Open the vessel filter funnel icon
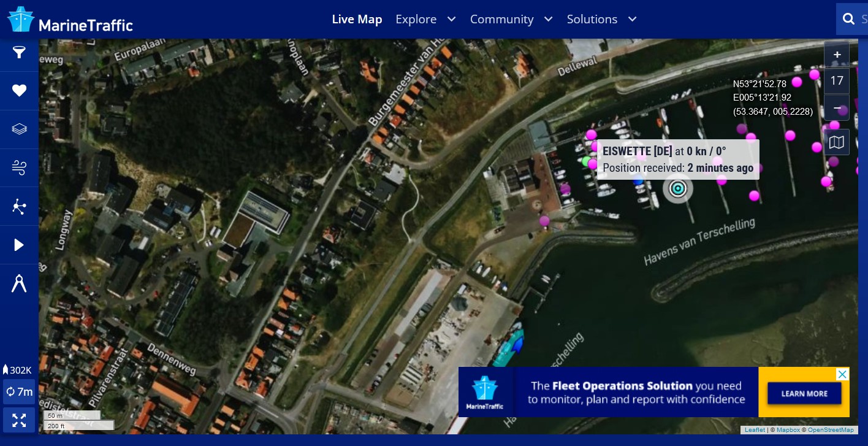The width and height of the screenshot is (868, 446). [x=19, y=53]
